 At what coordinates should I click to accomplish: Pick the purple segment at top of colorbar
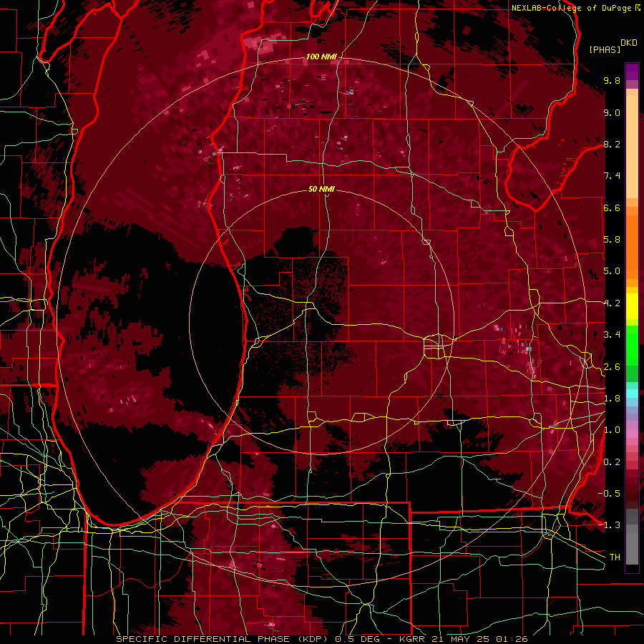[x=632, y=72]
